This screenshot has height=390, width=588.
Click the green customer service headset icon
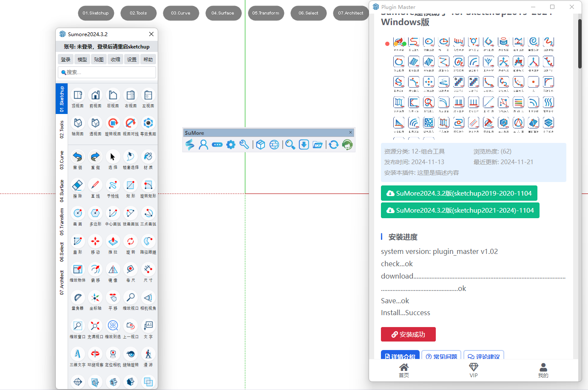[x=347, y=145]
